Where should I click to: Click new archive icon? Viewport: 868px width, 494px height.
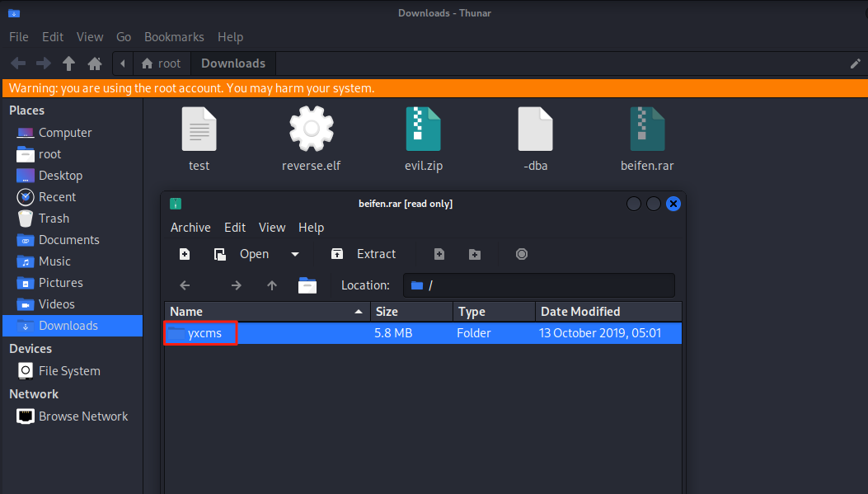point(185,254)
